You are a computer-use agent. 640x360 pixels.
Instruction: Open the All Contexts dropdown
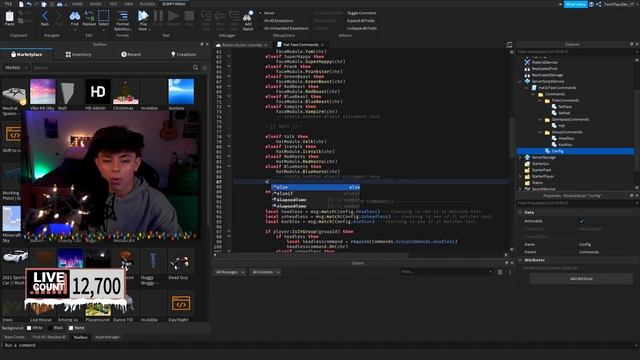click(266, 272)
